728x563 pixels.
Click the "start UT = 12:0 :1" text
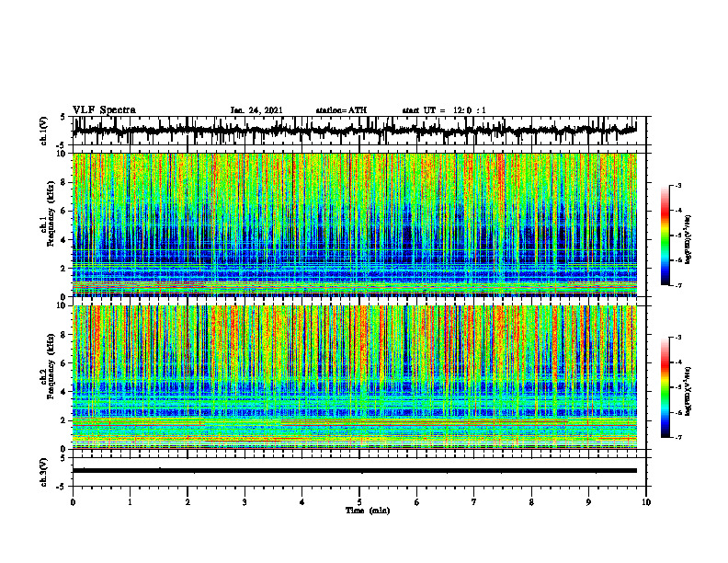444,110
